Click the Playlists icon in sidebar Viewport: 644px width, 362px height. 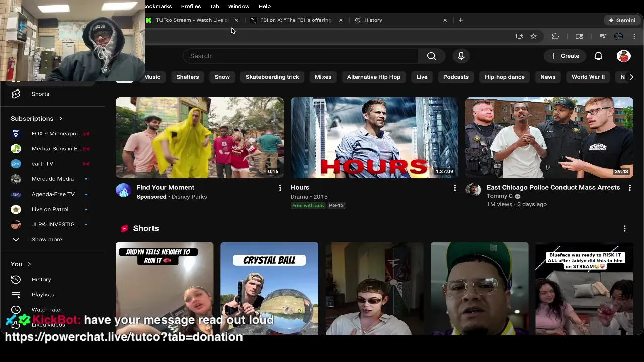pyautogui.click(x=16, y=294)
